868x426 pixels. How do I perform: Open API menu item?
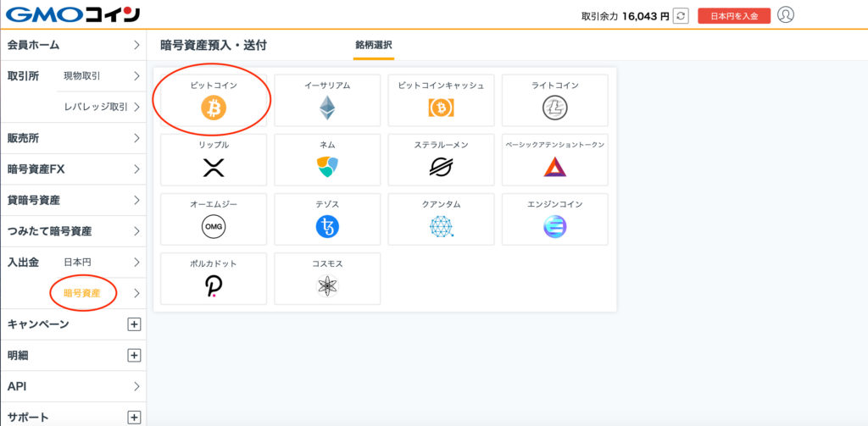point(73,386)
